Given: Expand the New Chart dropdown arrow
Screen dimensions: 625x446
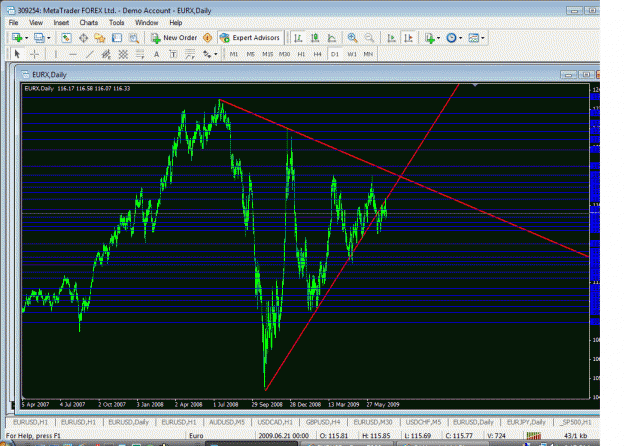Looking at the screenshot, I should [26, 38].
